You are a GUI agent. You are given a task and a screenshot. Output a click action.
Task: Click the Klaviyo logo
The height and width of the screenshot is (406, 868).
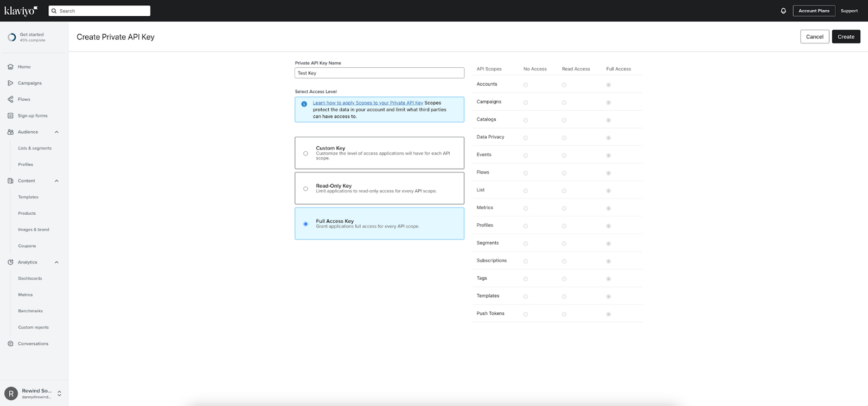21,11
